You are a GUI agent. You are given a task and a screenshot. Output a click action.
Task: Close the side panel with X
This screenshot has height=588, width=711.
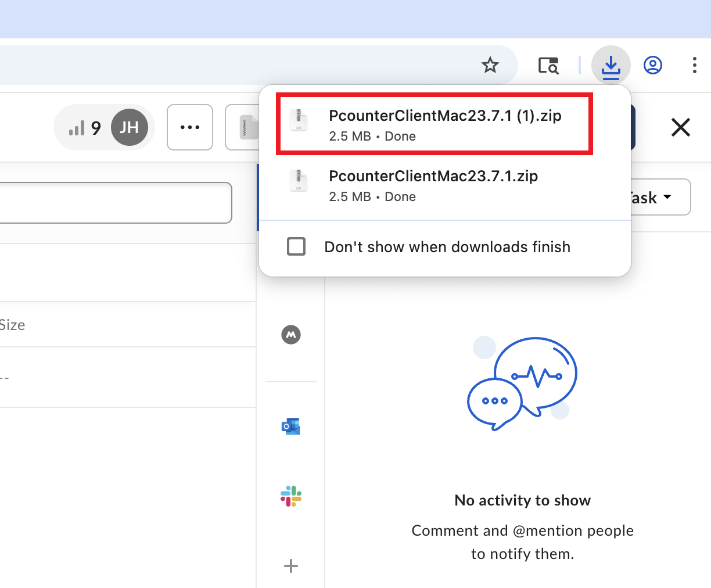pos(680,127)
